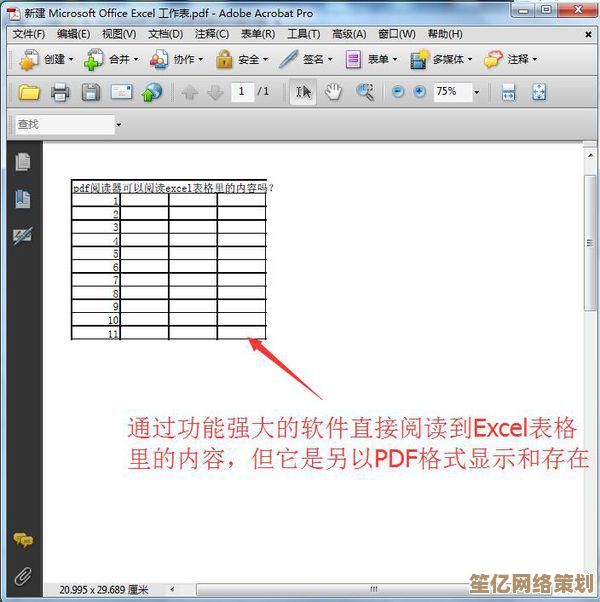The height and width of the screenshot is (602, 600).
Task: Expand the 创建 dropdown arrow
Action: tap(71, 60)
